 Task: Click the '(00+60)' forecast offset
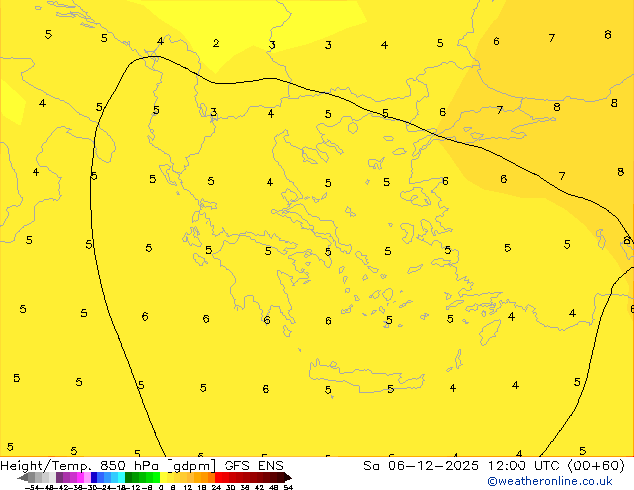coord(596,466)
